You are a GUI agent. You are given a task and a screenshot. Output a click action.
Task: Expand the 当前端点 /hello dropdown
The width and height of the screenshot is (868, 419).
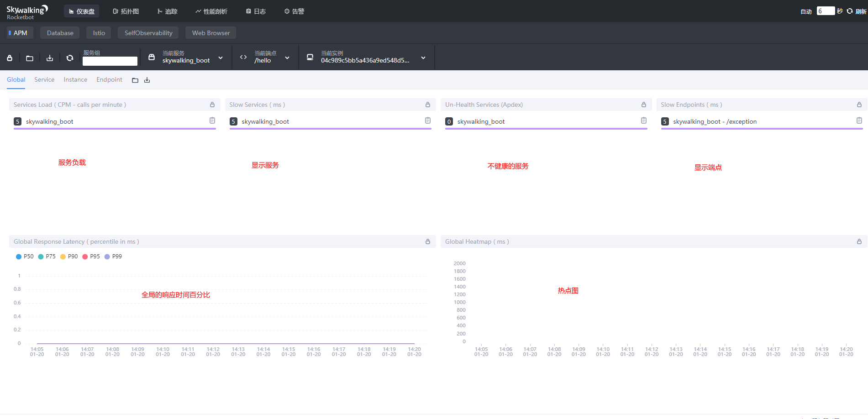coord(287,58)
